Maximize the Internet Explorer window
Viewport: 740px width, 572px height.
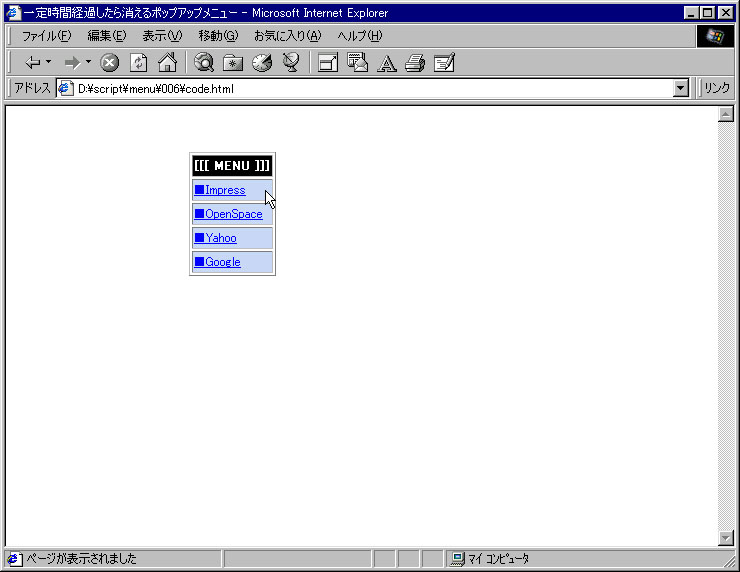click(x=707, y=13)
